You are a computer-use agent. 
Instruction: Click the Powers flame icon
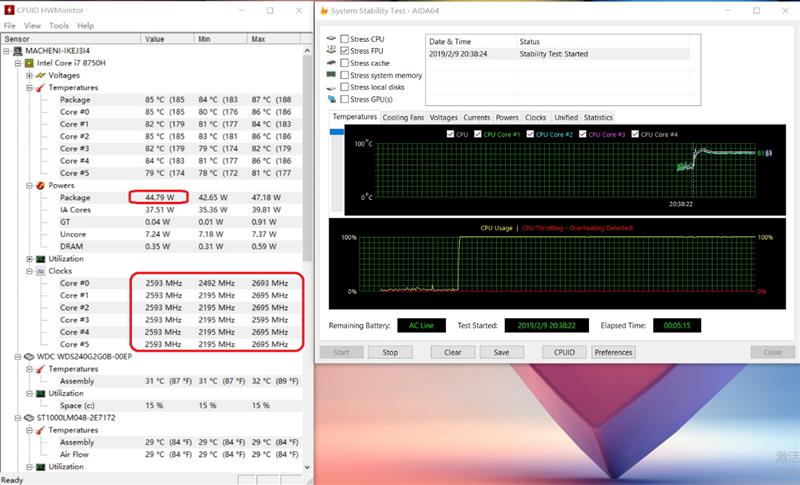click(x=40, y=185)
